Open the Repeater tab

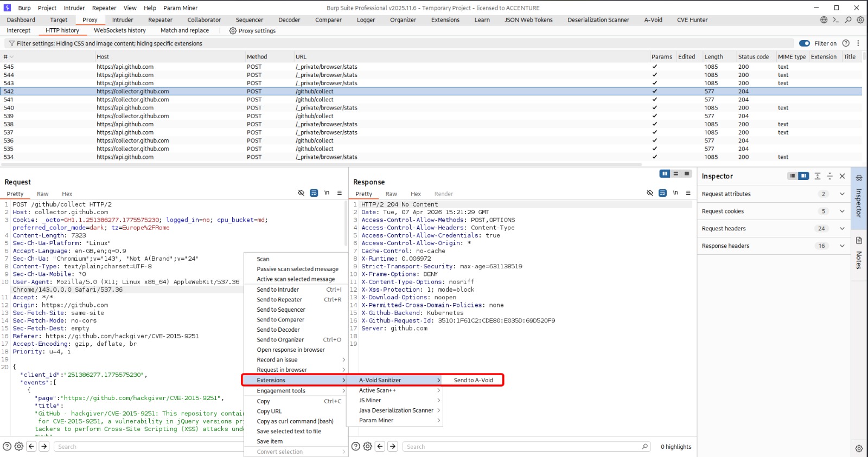click(161, 20)
